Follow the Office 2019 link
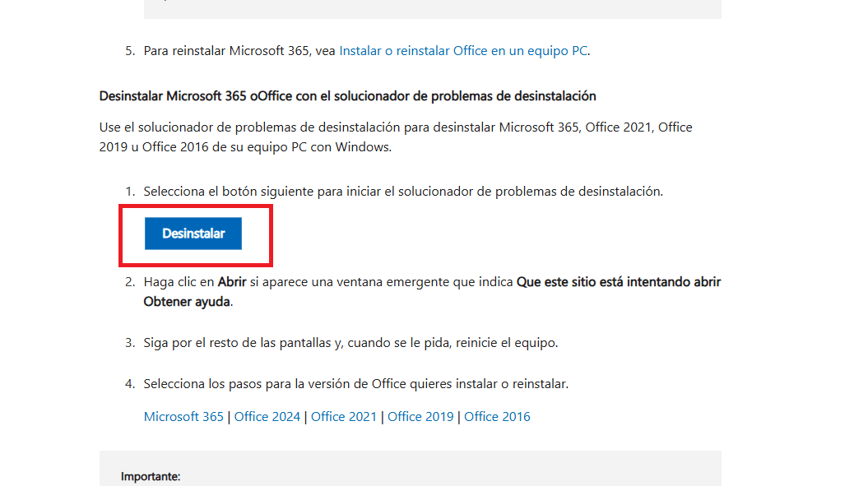The image size is (868, 486). (420, 417)
